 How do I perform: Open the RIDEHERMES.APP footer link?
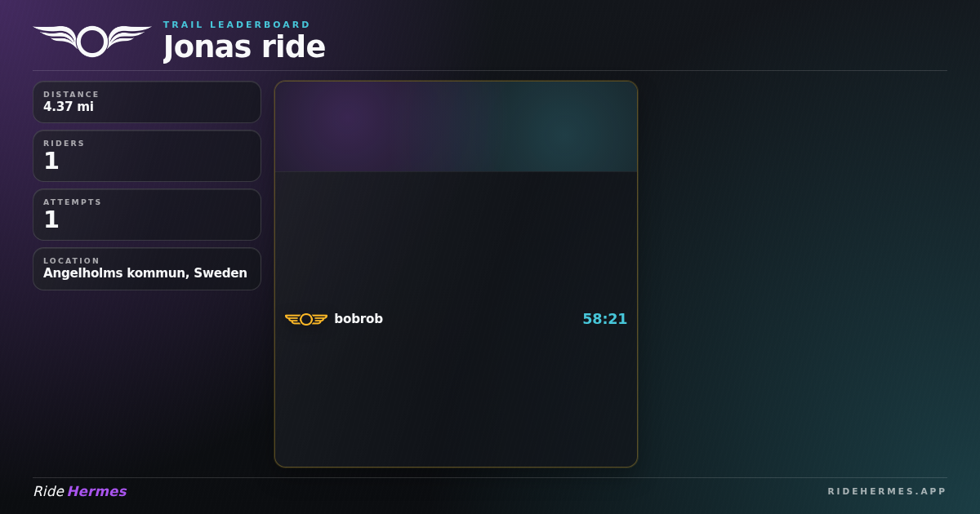(887, 491)
